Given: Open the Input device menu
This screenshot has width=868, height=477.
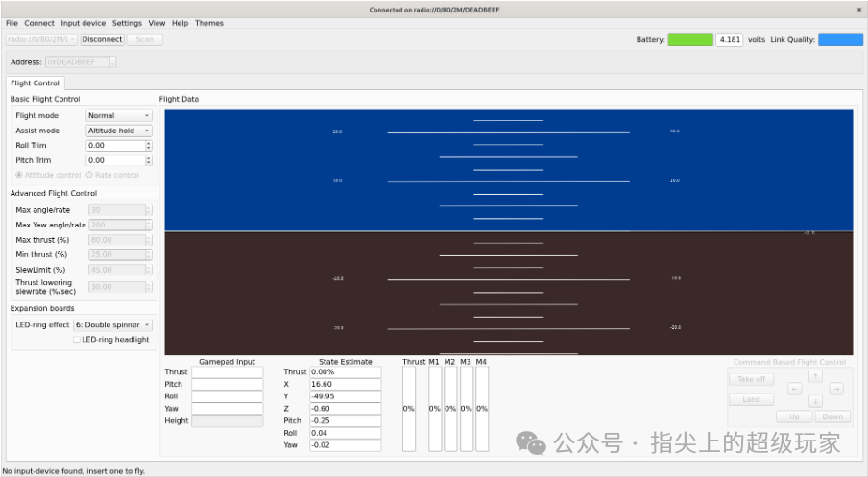Looking at the screenshot, I should 83,23.
